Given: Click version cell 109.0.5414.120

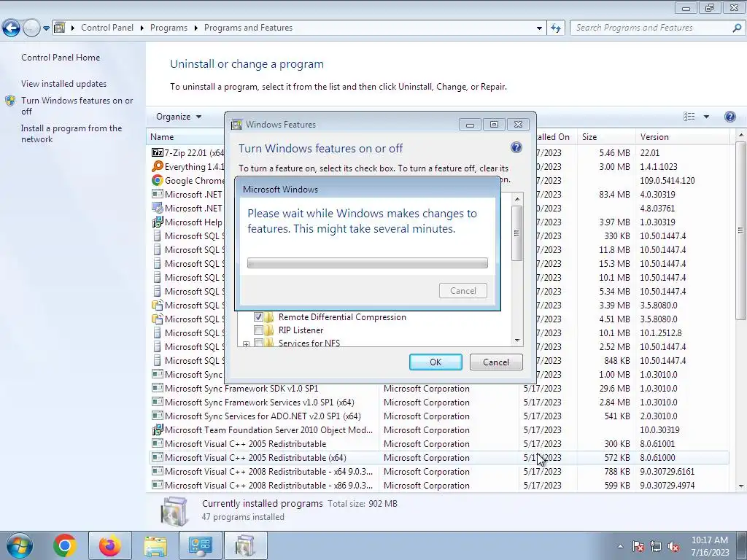Looking at the screenshot, I should 667,181.
